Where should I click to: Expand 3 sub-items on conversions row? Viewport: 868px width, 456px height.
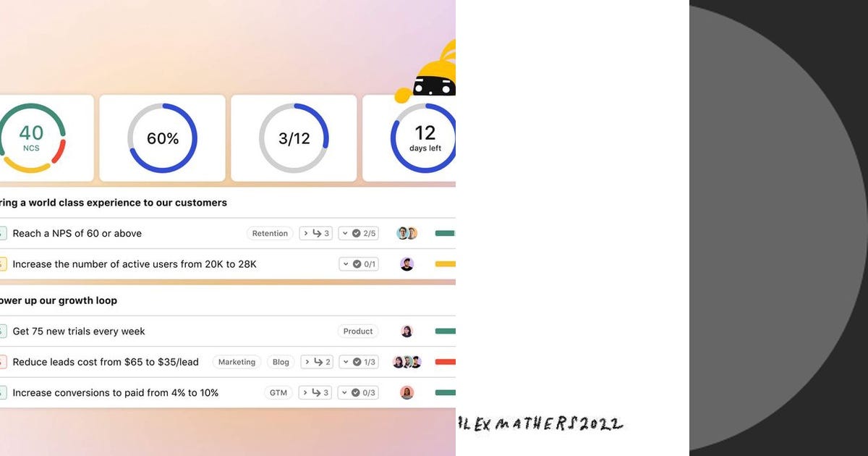point(316,392)
